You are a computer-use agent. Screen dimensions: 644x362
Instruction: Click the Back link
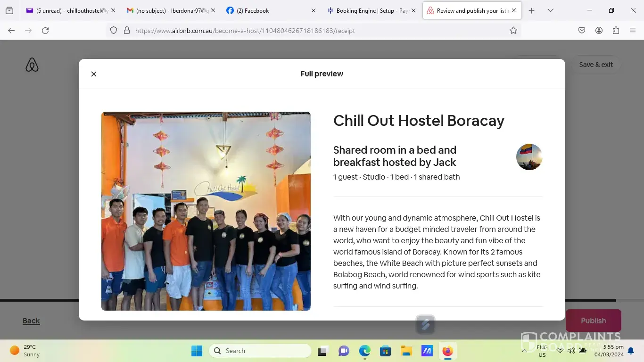coord(31,321)
